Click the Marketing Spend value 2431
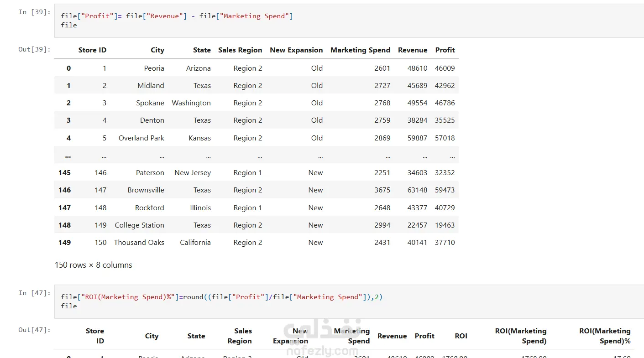 pyautogui.click(x=382, y=243)
